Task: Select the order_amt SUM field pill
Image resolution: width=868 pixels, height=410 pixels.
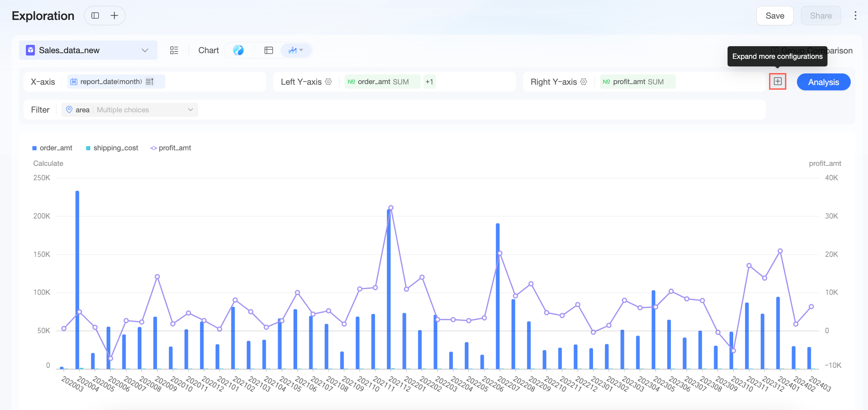Action: (x=383, y=82)
